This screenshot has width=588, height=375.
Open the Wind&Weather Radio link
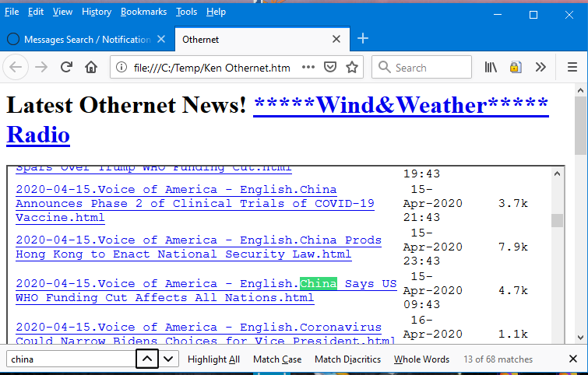pyautogui.click(x=278, y=119)
